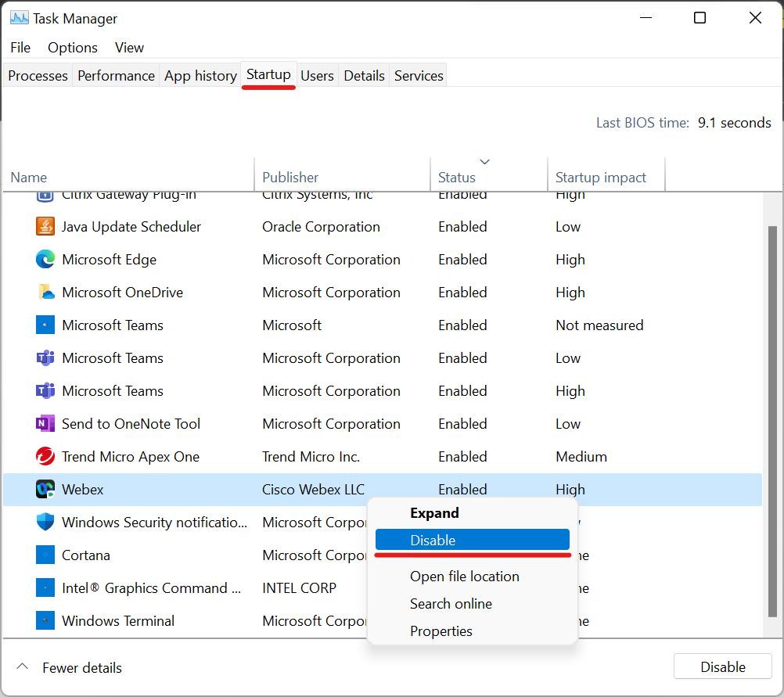Click the Cortana icon
Viewport: 784px width, 697px height.
click(x=45, y=555)
